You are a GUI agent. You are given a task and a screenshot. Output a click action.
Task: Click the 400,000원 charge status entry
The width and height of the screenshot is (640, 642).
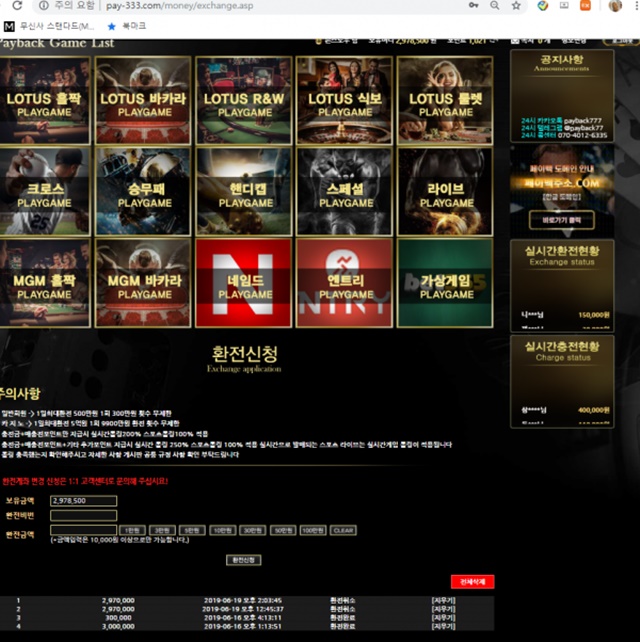coord(565,410)
